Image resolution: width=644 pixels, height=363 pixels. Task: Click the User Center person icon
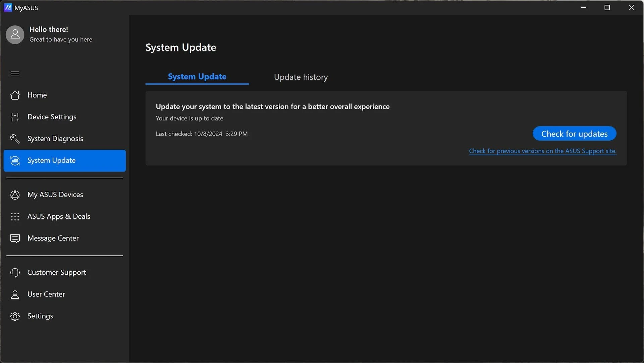(15, 294)
